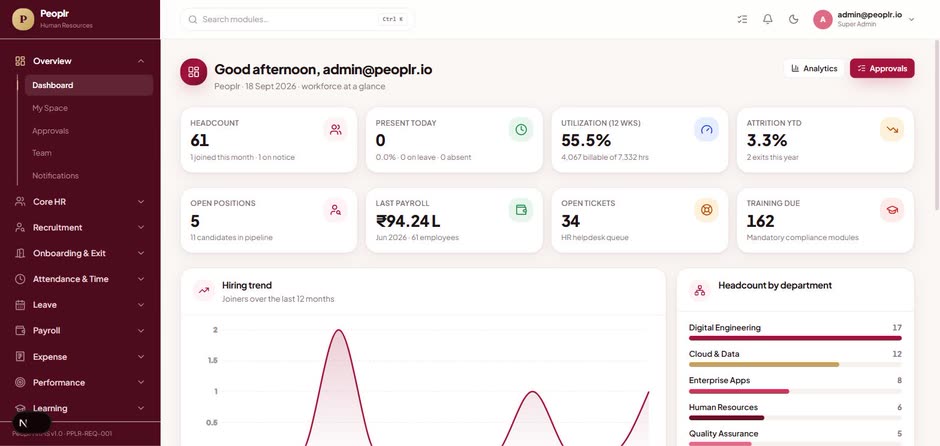
Task: Click the Enterprise Apps progress bar
Action: click(x=795, y=391)
